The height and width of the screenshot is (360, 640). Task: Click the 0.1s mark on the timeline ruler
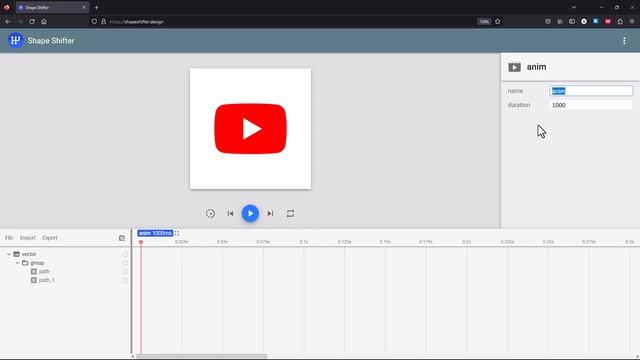tap(304, 242)
